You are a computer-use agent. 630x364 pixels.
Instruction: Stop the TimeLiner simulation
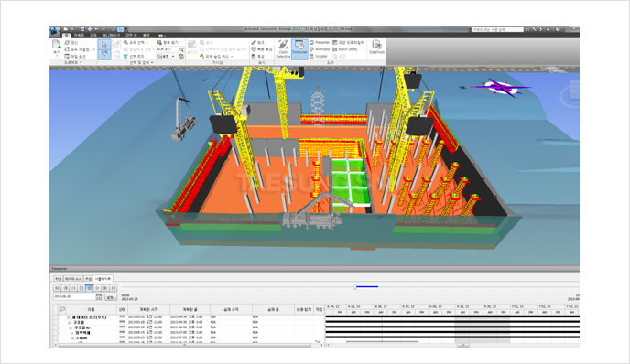[81, 288]
